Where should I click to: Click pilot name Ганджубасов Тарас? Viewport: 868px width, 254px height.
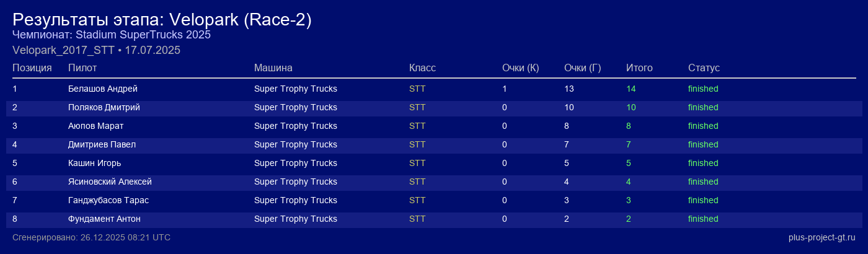pyautogui.click(x=108, y=200)
